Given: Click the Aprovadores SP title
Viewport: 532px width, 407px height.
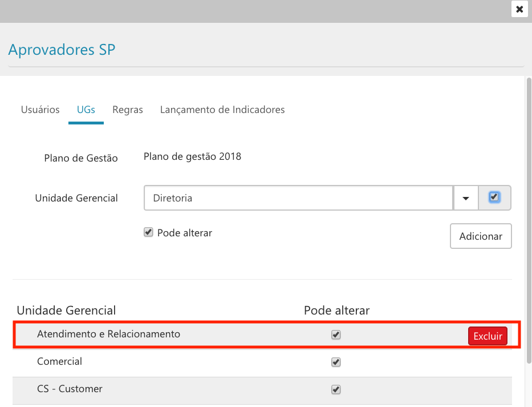Looking at the screenshot, I should click(62, 50).
